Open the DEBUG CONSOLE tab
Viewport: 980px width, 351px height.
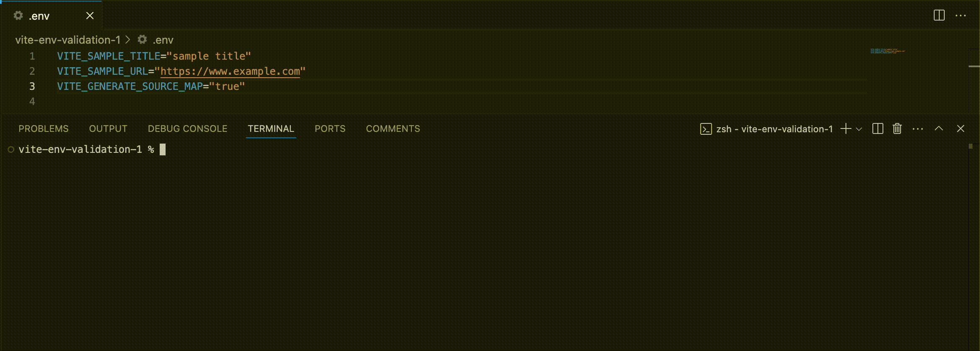[187, 129]
